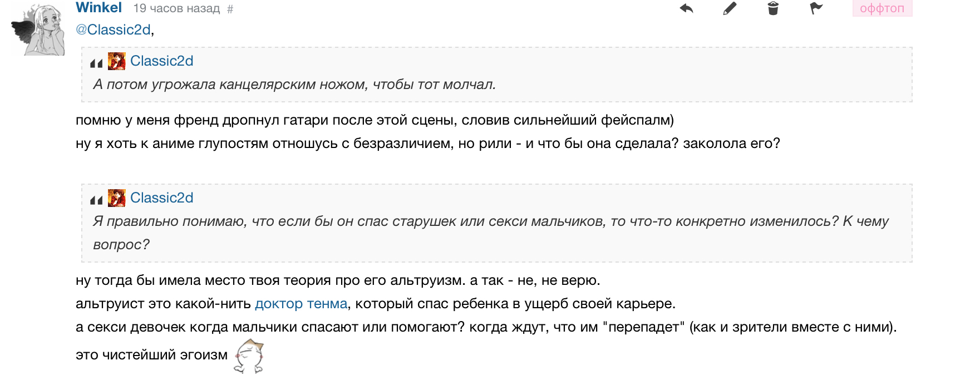The image size is (980, 380).
Task: Open Classic2d name link in second quote
Action: (161, 198)
